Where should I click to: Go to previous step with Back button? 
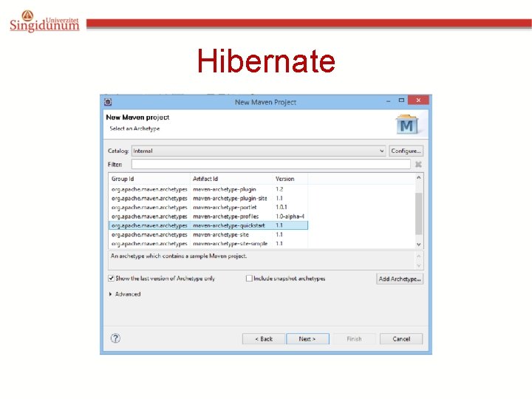pyautogui.click(x=264, y=339)
